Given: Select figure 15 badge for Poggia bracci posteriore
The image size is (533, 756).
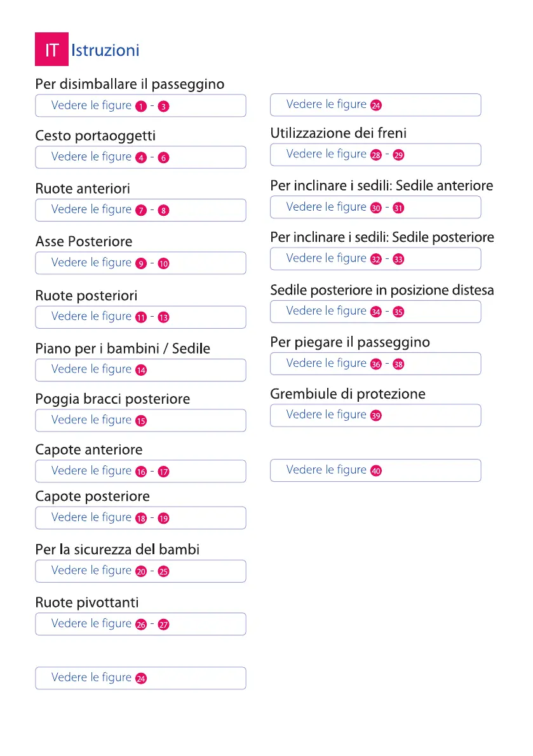Looking at the screenshot, I should [141, 421].
